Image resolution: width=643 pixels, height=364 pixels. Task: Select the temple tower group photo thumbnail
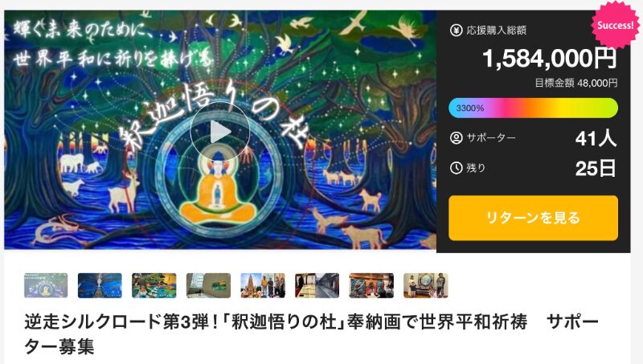(x=263, y=285)
